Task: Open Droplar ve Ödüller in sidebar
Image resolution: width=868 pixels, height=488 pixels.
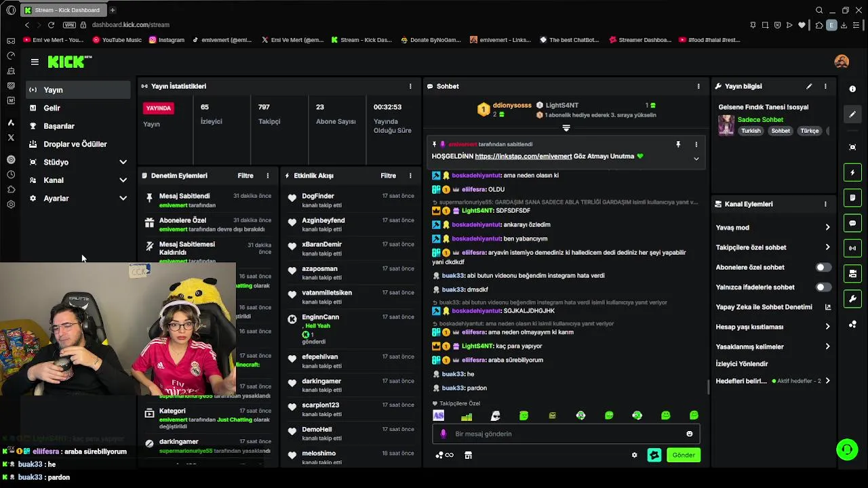Action: (x=78, y=144)
